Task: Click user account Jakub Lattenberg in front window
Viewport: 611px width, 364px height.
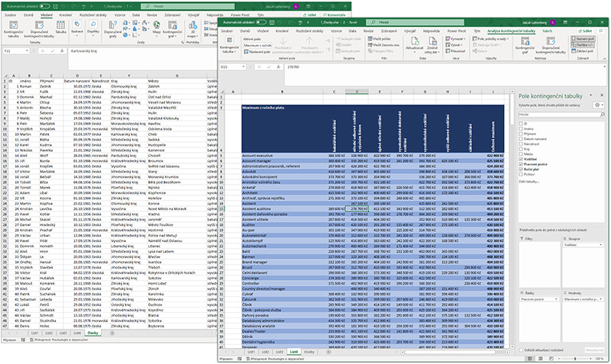Action: click(x=539, y=23)
